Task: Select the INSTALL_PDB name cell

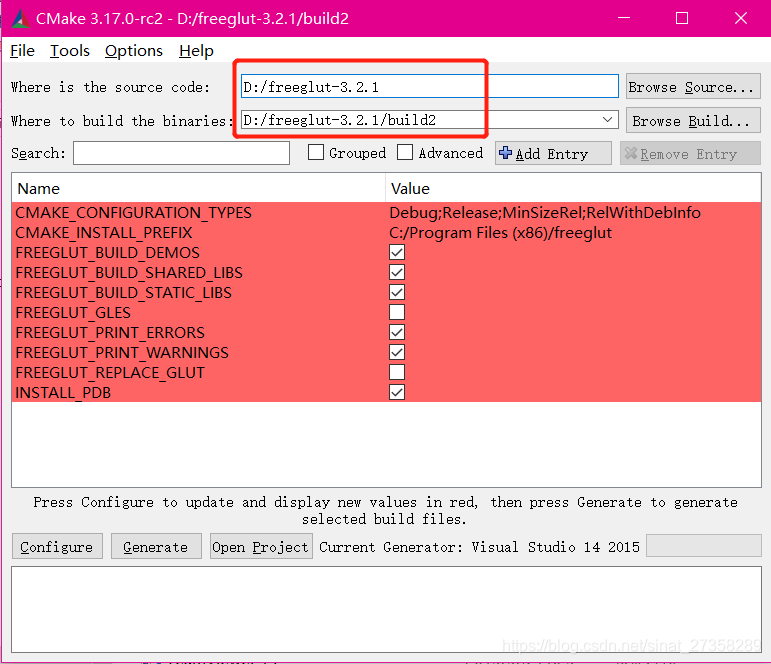Action: tap(63, 392)
